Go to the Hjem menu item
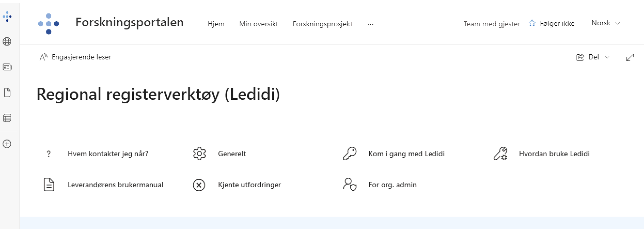The height and width of the screenshot is (229, 644). [x=216, y=24]
